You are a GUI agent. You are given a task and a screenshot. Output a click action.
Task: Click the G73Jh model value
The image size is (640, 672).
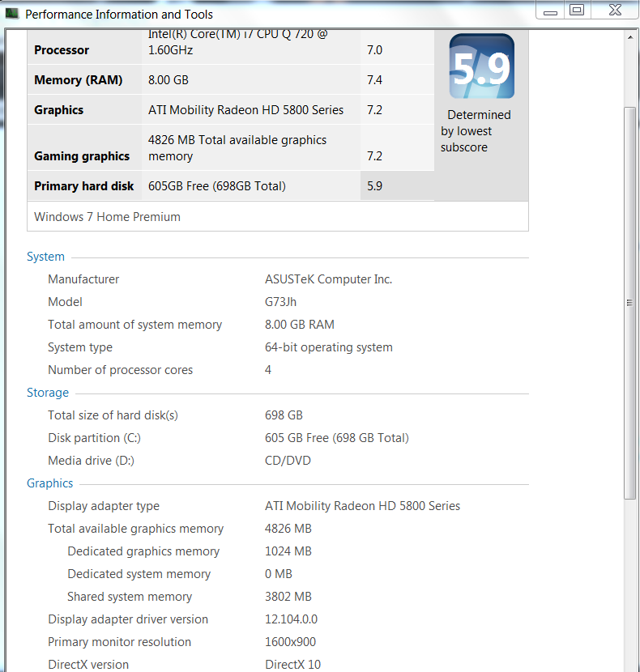280,302
